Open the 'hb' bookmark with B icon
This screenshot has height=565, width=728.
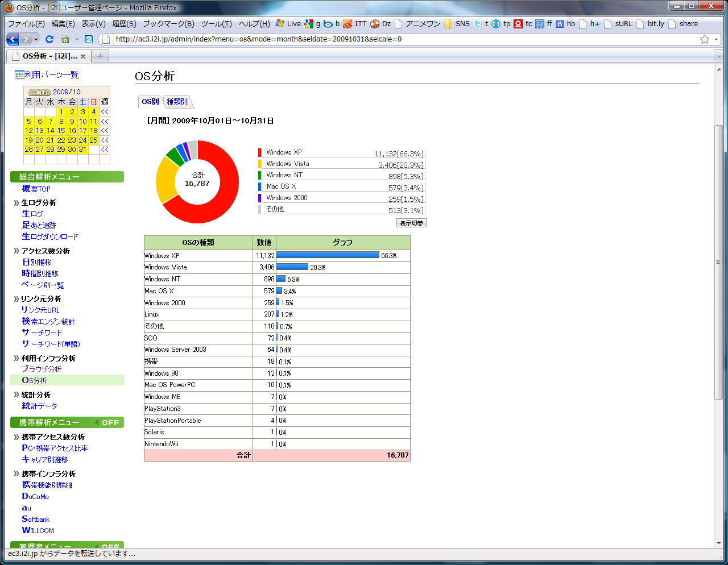pyautogui.click(x=565, y=24)
